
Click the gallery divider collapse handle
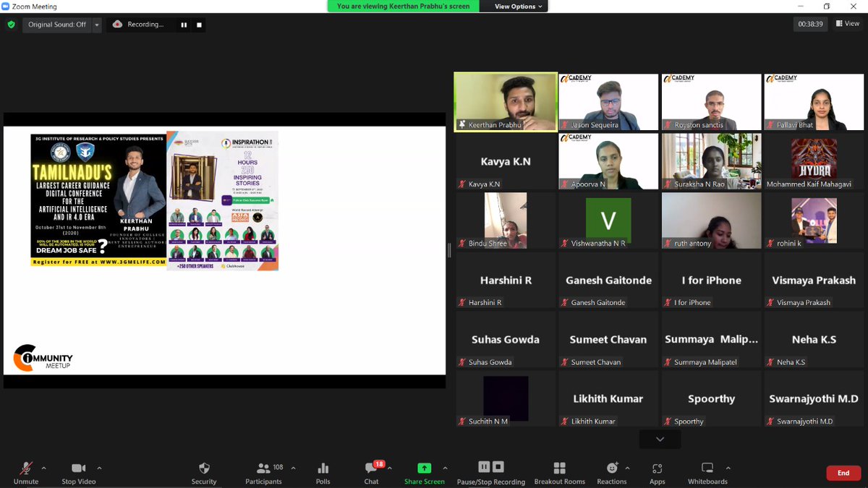[x=449, y=250]
